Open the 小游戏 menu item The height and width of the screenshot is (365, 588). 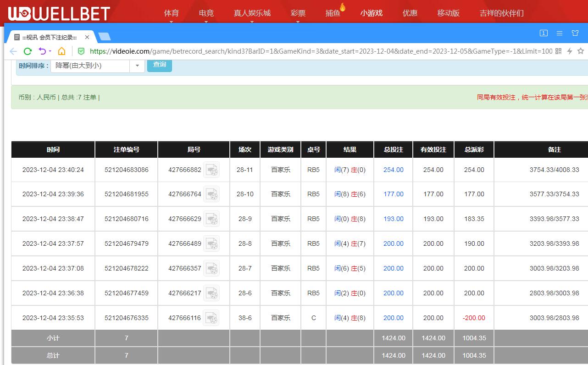pyautogui.click(x=371, y=13)
